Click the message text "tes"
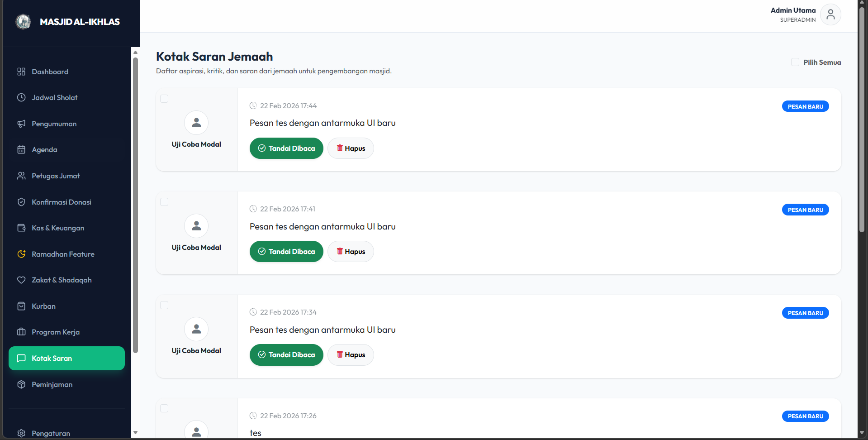The image size is (868, 440). 256,433
